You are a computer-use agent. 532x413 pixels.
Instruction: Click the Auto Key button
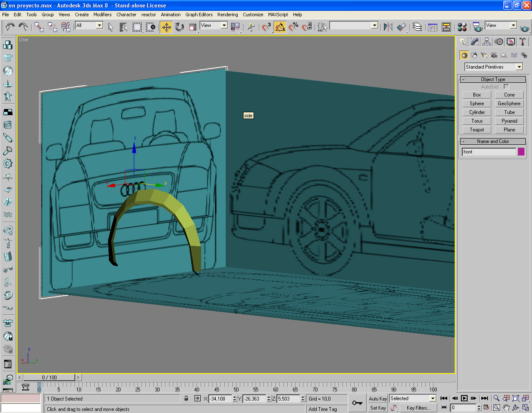378,398
